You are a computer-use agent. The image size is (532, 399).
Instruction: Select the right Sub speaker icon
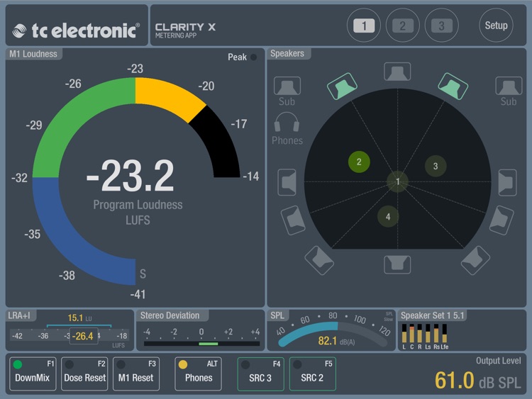(x=509, y=86)
